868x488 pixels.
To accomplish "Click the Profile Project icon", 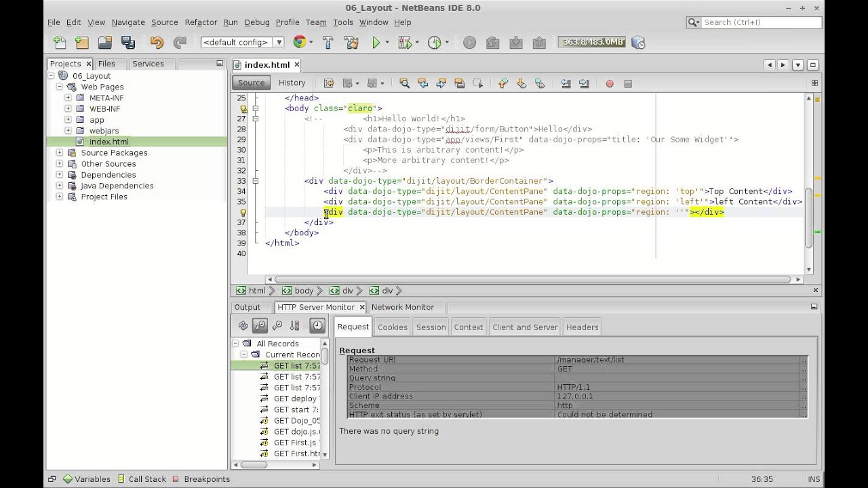I will pyautogui.click(x=434, y=43).
